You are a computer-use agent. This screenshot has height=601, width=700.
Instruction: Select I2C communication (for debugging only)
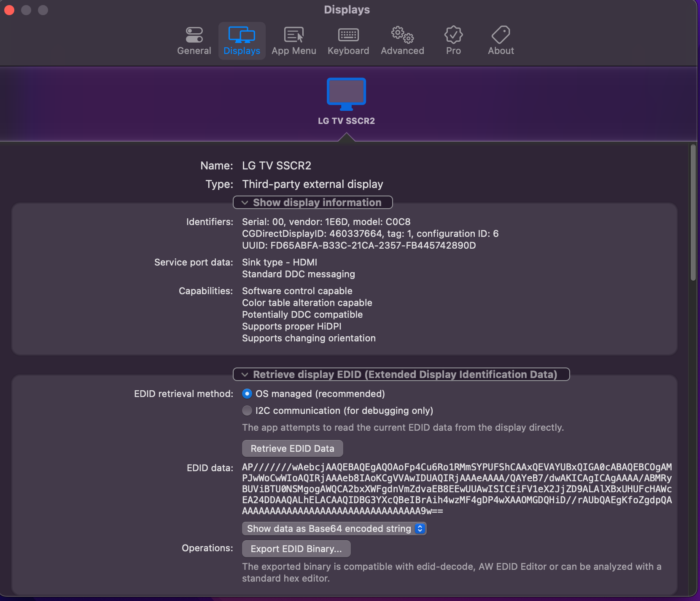[247, 411]
